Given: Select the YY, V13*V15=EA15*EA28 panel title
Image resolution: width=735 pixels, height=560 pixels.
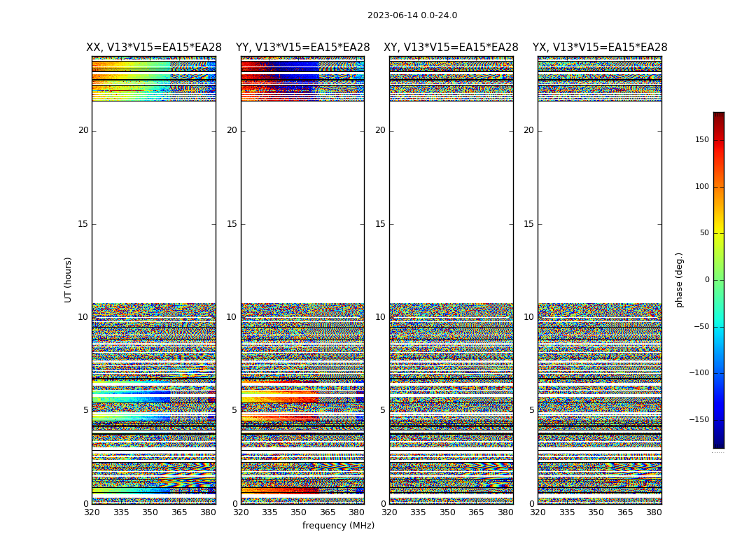Looking at the screenshot, I should tap(303, 48).
